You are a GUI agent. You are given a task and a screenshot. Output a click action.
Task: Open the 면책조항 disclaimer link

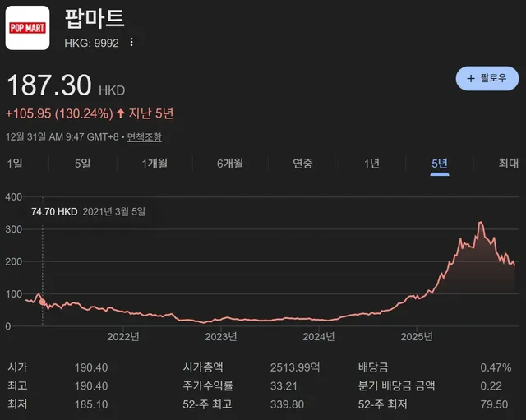point(145,136)
